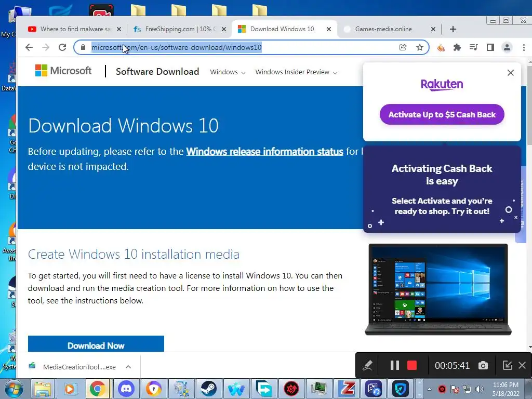Close the recording toolbar
Viewport: 532px width, 399px height.
click(x=522, y=365)
